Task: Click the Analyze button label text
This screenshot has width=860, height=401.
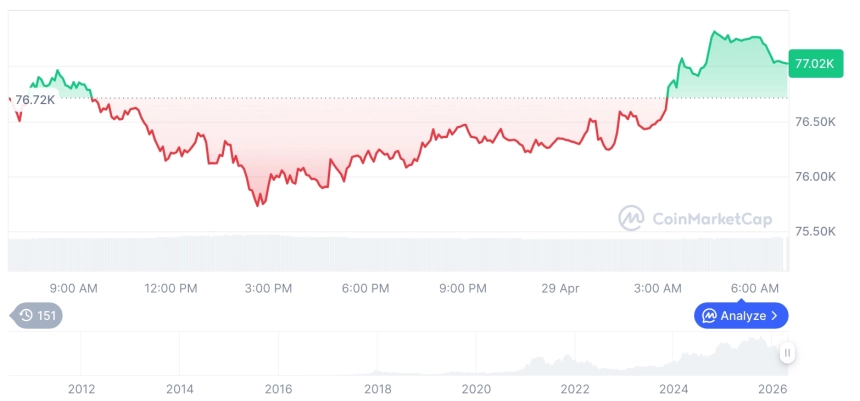Action: (x=744, y=316)
